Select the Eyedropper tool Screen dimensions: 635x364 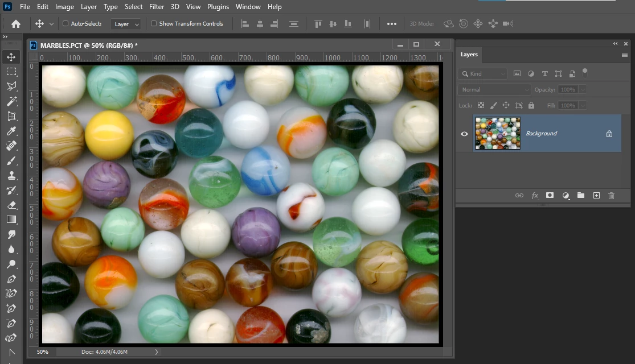(x=11, y=131)
